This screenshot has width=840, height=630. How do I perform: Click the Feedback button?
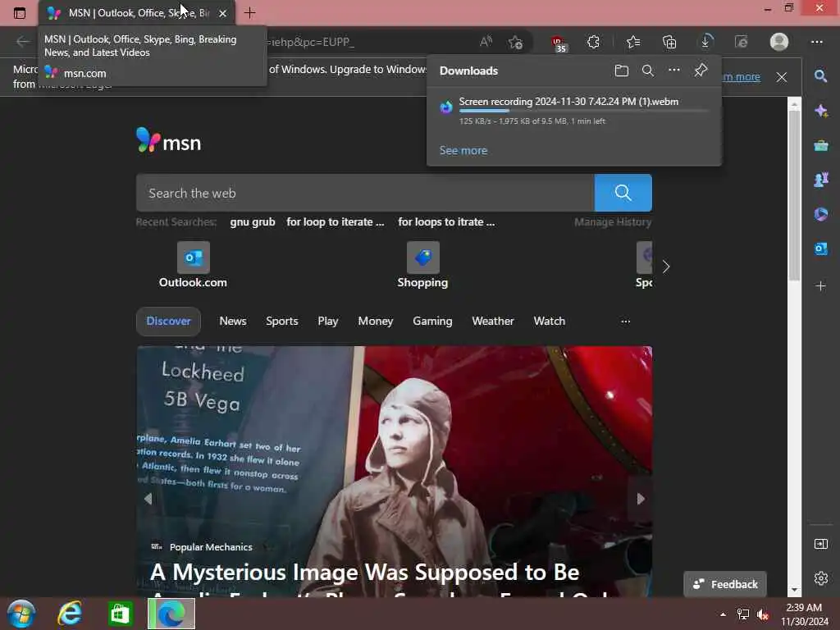(x=725, y=584)
